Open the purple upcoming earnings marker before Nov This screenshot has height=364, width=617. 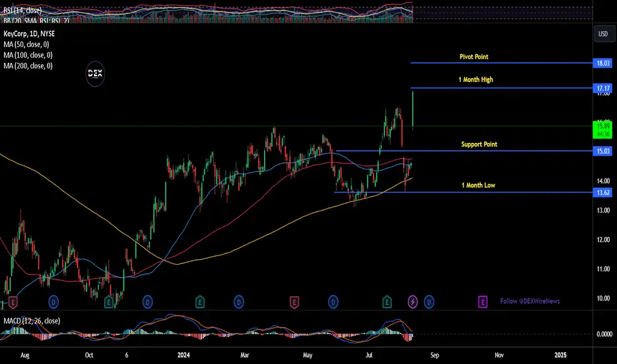[x=483, y=302]
